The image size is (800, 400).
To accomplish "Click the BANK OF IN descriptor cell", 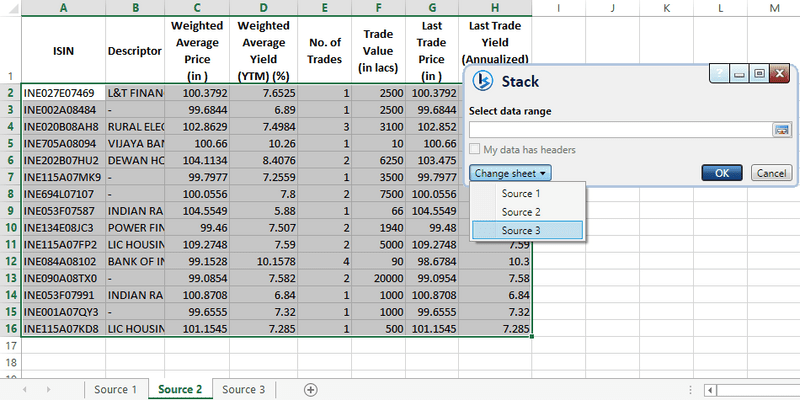I will [135, 261].
